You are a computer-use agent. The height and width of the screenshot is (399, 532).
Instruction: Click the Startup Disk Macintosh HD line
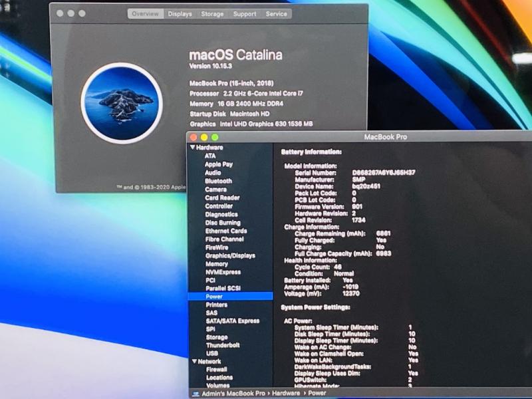[229, 114]
